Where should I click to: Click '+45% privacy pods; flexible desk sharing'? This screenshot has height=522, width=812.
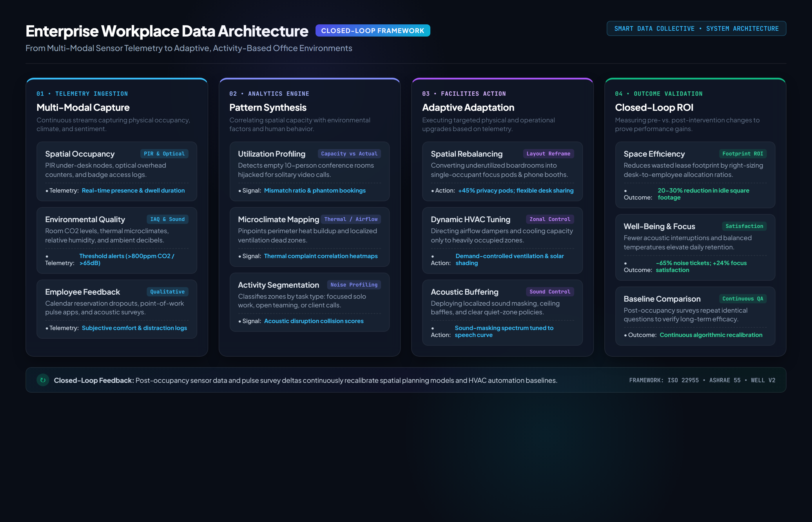(x=516, y=191)
